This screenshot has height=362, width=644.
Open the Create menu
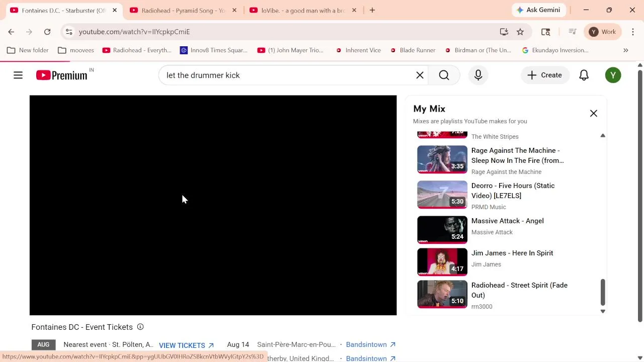point(545,75)
